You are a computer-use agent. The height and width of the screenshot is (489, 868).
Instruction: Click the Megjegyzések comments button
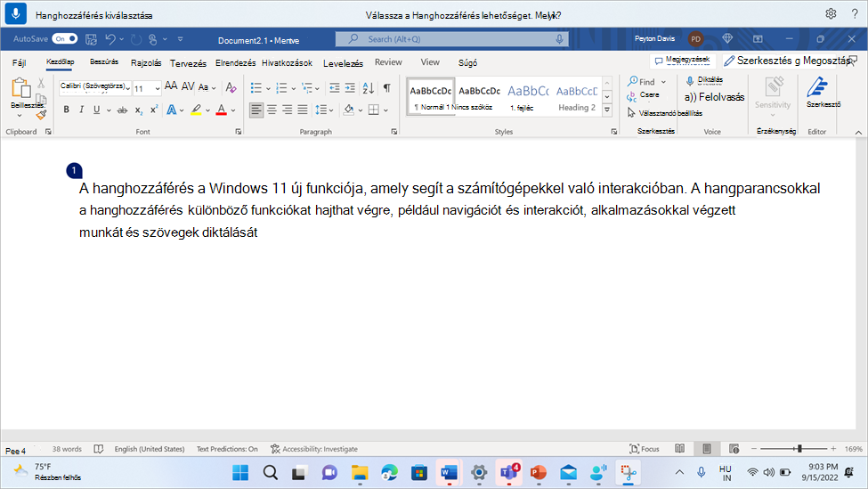point(683,60)
